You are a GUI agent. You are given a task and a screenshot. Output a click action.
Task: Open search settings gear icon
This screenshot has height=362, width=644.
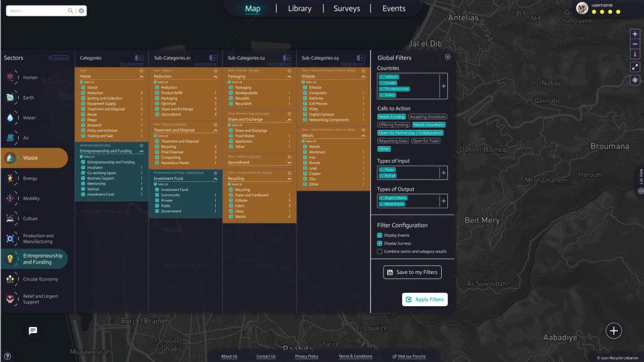(81, 11)
